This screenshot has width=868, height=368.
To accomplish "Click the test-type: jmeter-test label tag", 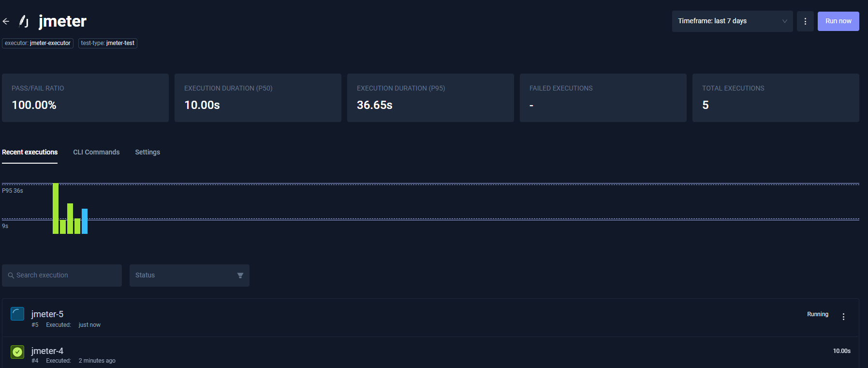I will 108,43.
